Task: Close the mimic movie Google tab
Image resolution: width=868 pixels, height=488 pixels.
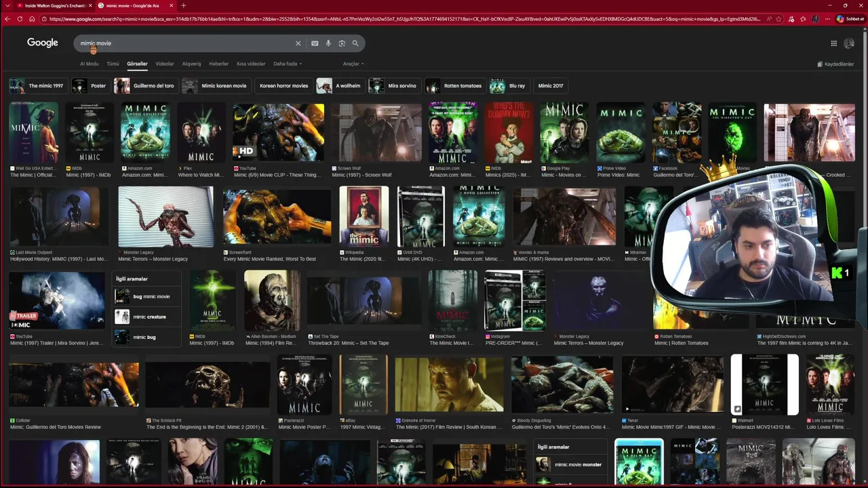Action: [172, 5]
